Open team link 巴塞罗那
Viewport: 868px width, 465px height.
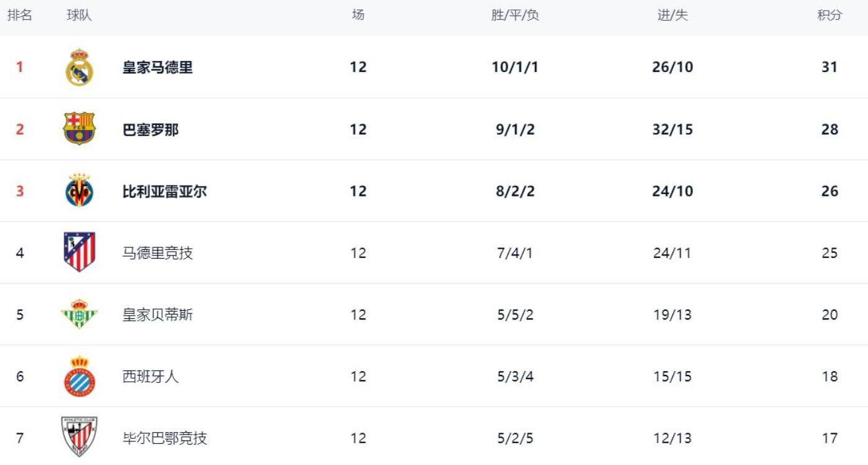[151, 129]
